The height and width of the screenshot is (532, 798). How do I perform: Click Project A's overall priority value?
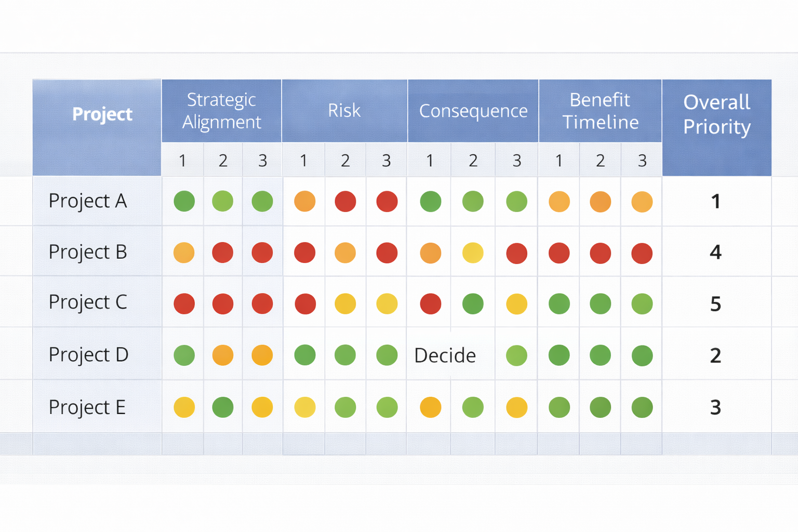click(x=715, y=202)
